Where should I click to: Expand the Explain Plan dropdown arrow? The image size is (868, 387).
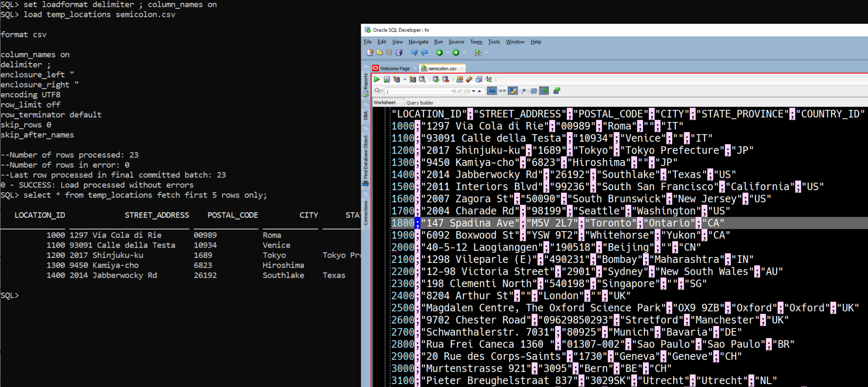[405, 79]
